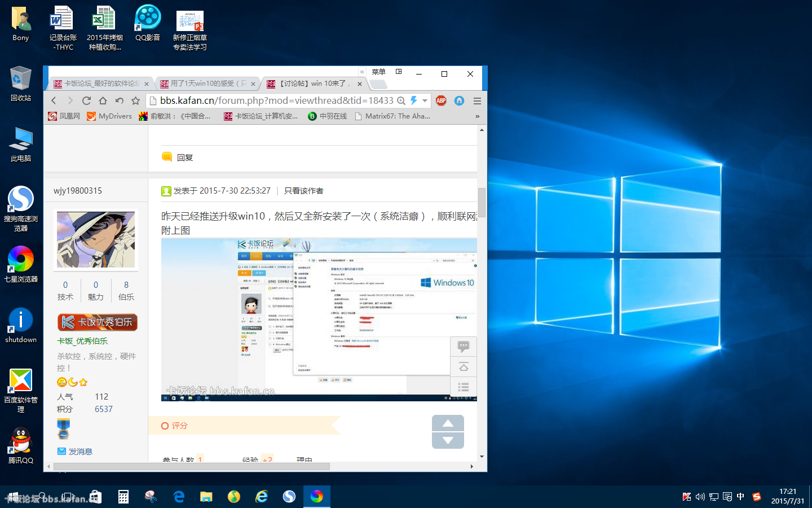Open the 记录台账-THYC Word document
This screenshot has width=812, height=508.
tap(63, 28)
